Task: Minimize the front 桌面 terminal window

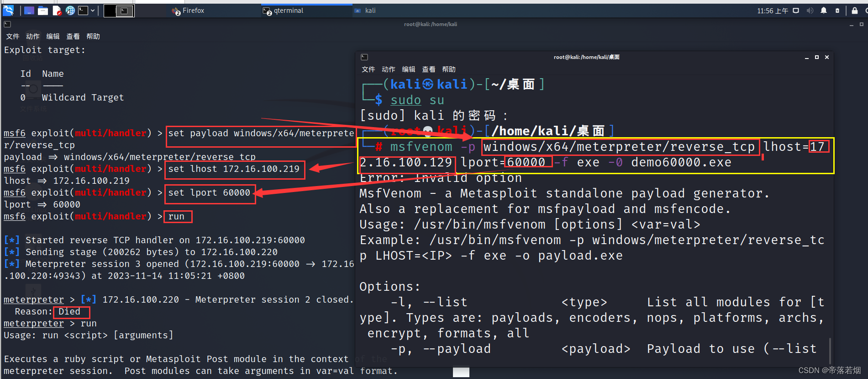Action: (x=807, y=58)
